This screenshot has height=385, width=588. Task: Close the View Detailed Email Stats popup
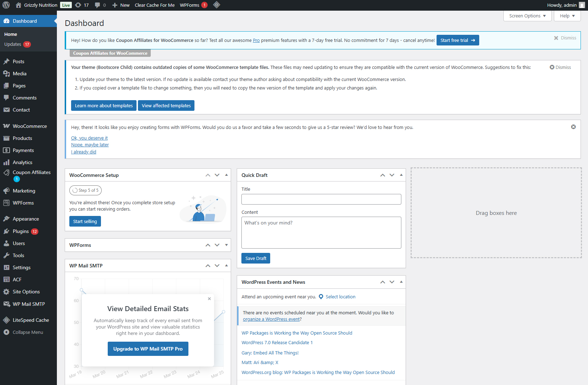coord(209,299)
